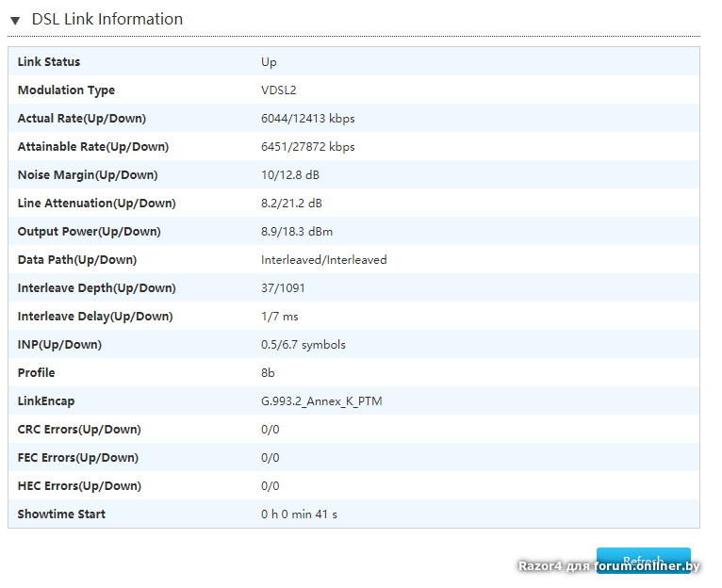Viewport: 722px width, 588px height.
Task: Select the INP(Up/Down) row label
Action: tap(59, 345)
